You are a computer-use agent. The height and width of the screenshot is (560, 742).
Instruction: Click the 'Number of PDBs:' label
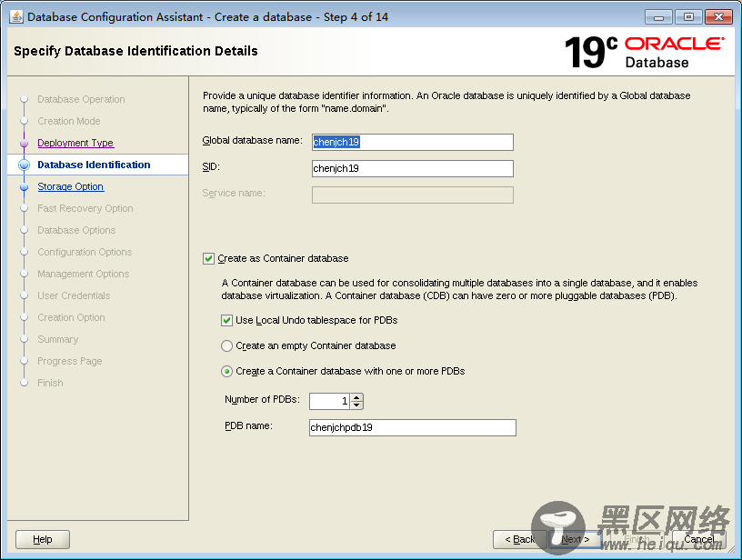click(262, 400)
